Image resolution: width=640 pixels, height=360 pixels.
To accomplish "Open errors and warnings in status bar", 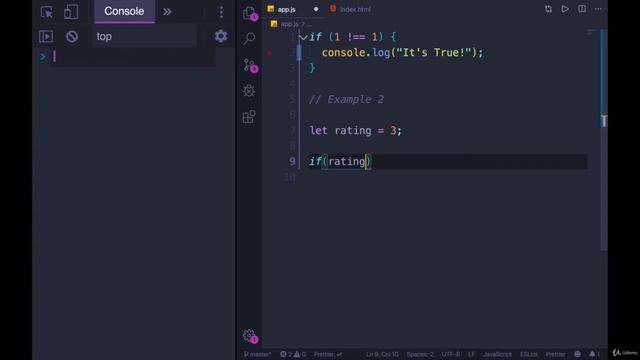I will click(x=293, y=354).
